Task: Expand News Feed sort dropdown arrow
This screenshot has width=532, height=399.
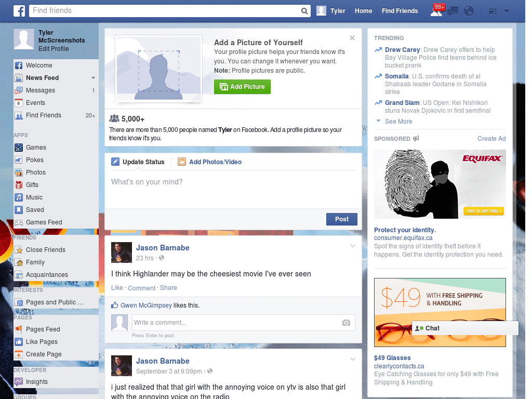Action: tap(93, 78)
